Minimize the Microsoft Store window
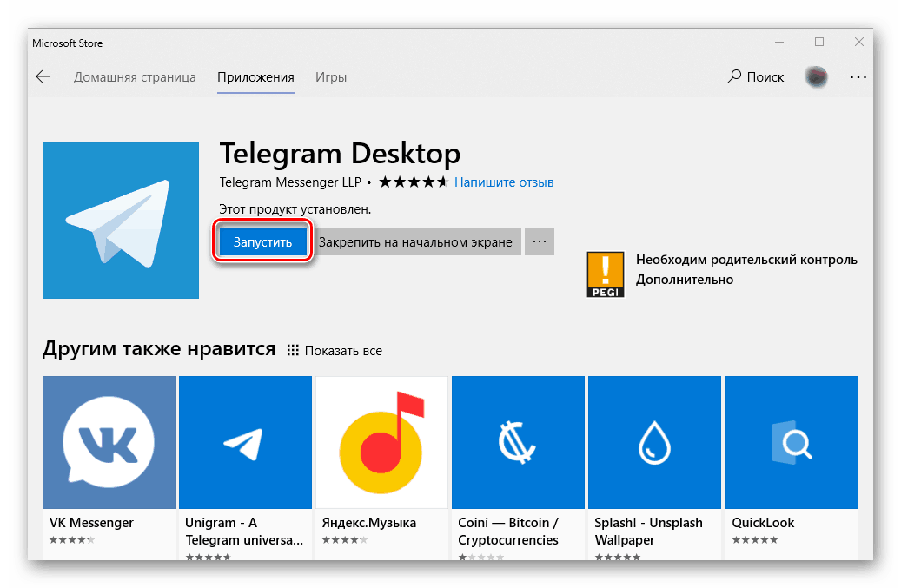 (x=779, y=43)
